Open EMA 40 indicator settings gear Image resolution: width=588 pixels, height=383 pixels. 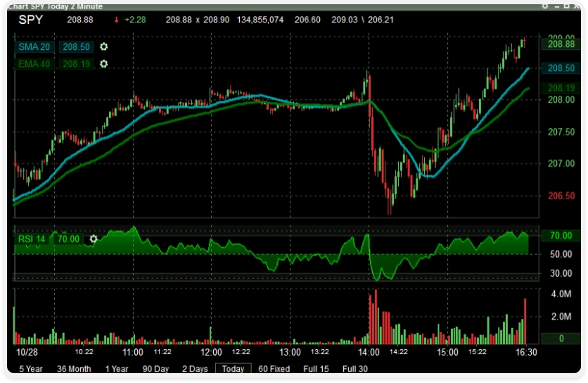104,64
